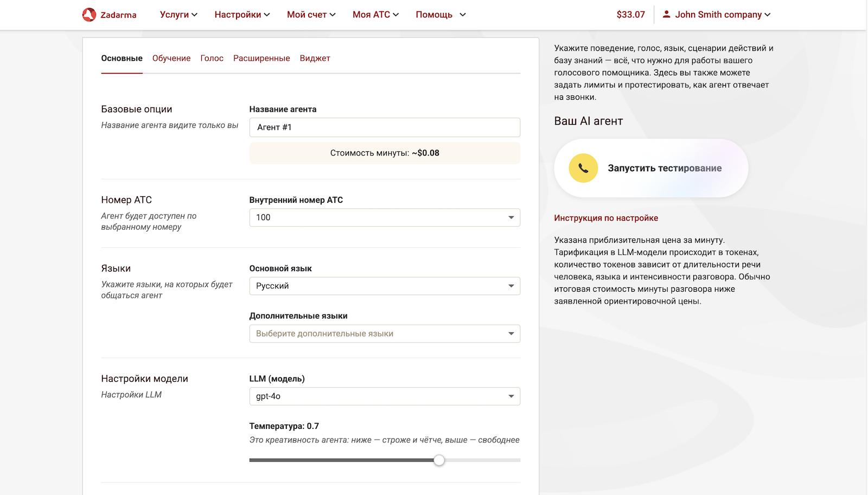Switch to the Обучение tab
The image size is (868, 495).
[171, 58]
